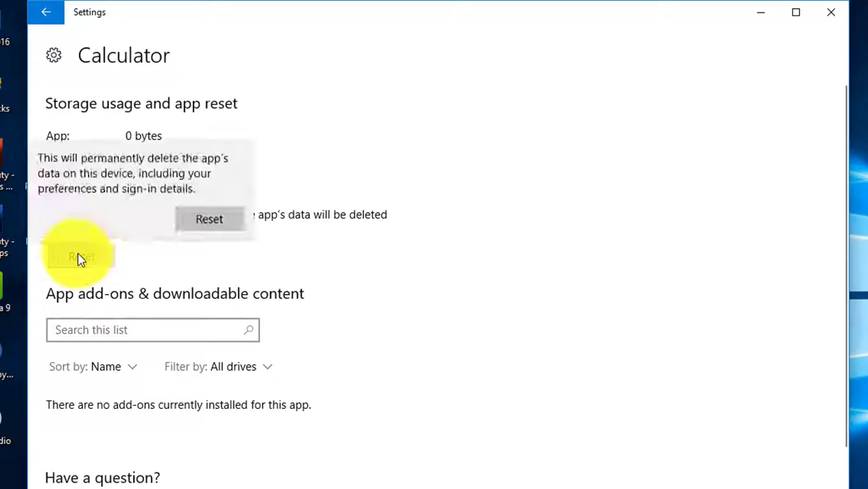Click the magnifier icon in search box
868x489 pixels.
(x=249, y=330)
